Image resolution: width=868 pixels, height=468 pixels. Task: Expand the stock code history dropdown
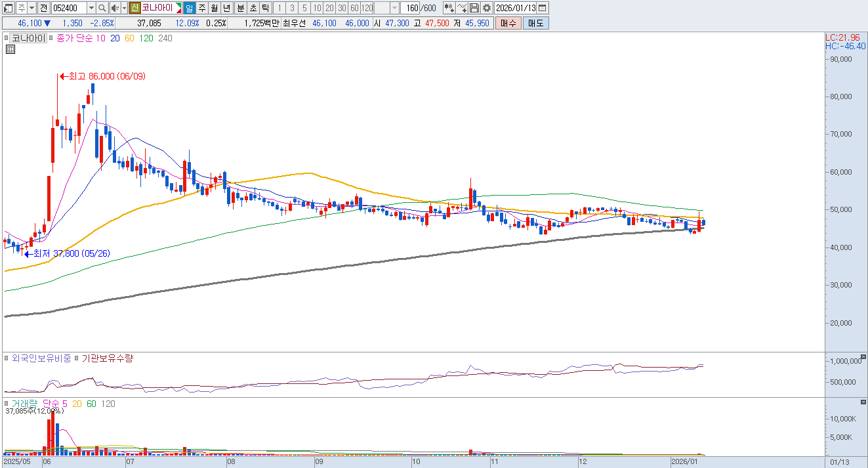[91, 8]
